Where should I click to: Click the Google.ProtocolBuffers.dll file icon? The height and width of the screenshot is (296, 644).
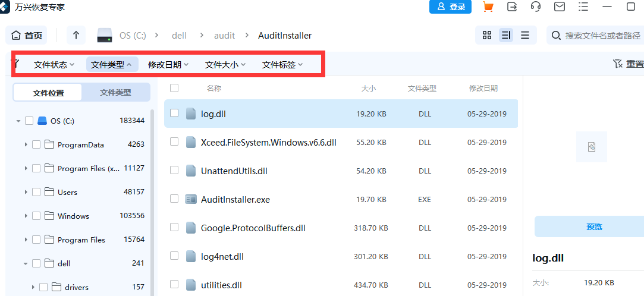click(x=190, y=228)
